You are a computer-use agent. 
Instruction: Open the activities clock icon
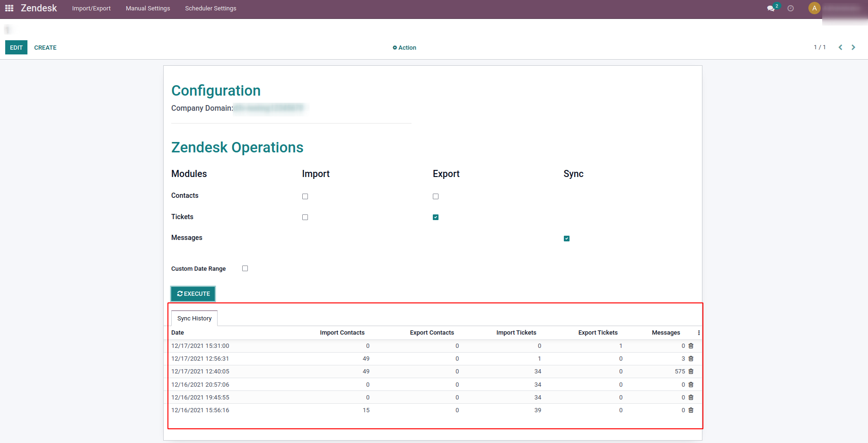(x=790, y=9)
